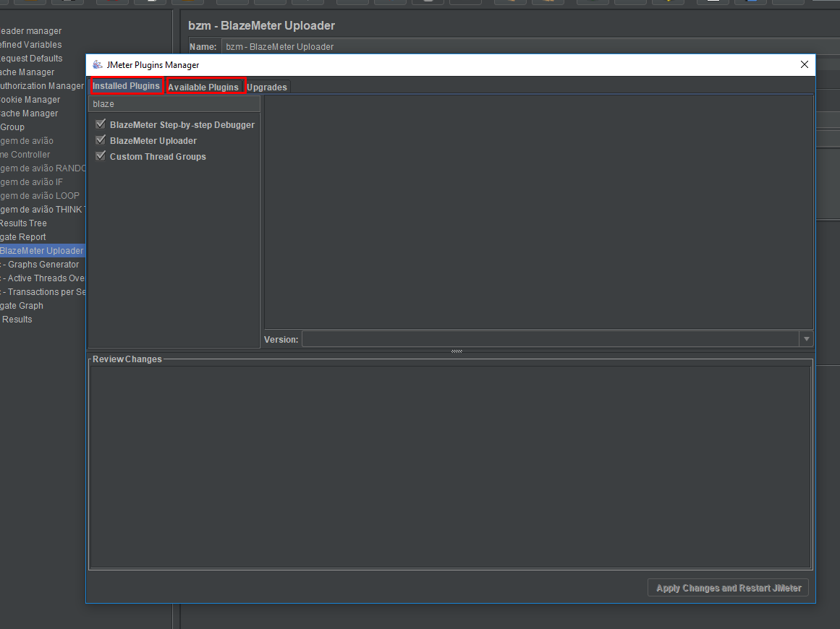
Task: Click the JMeter Plugins Manager title icon
Action: point(98,65)
